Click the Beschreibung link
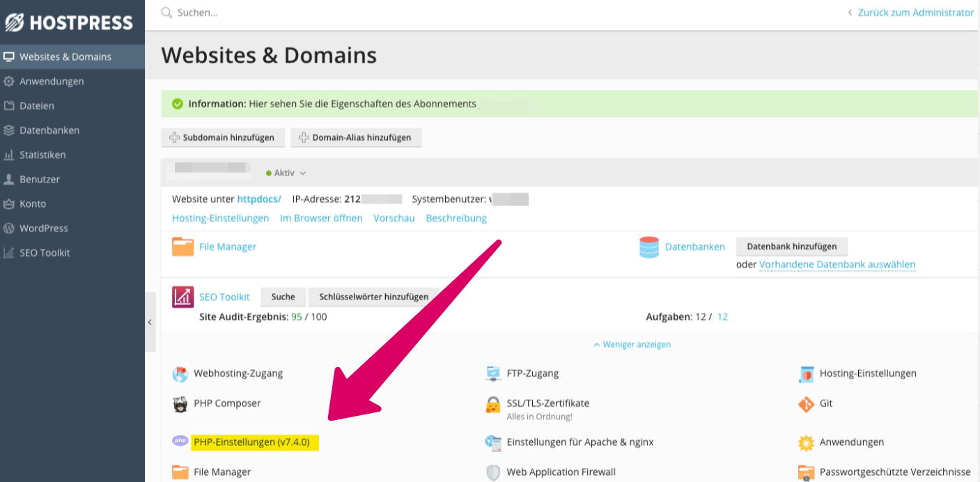Screen dimensions: 980x482 (x=456, y=218)
